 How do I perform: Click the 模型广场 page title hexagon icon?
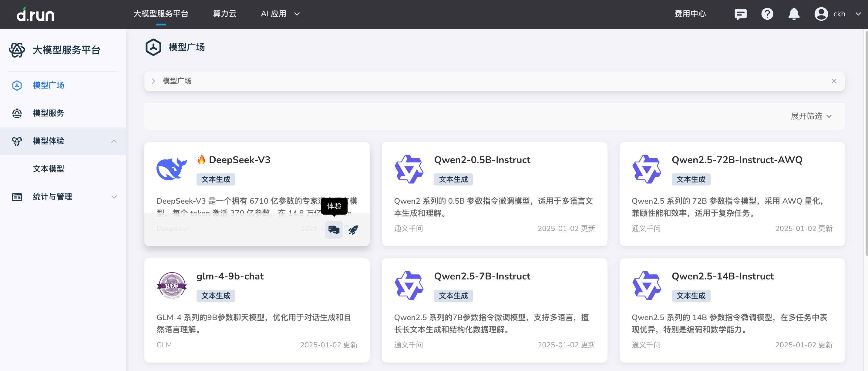point(153,47)
